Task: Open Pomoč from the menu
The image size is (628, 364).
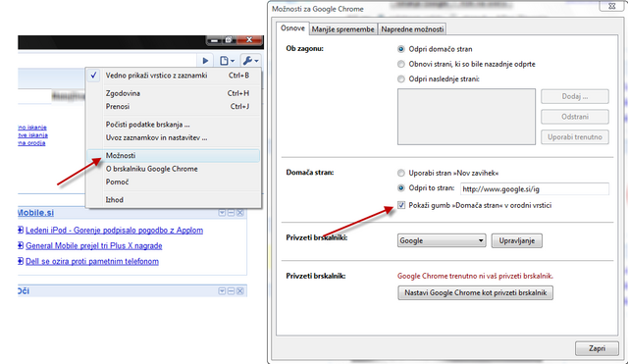Action: (174, 182)
